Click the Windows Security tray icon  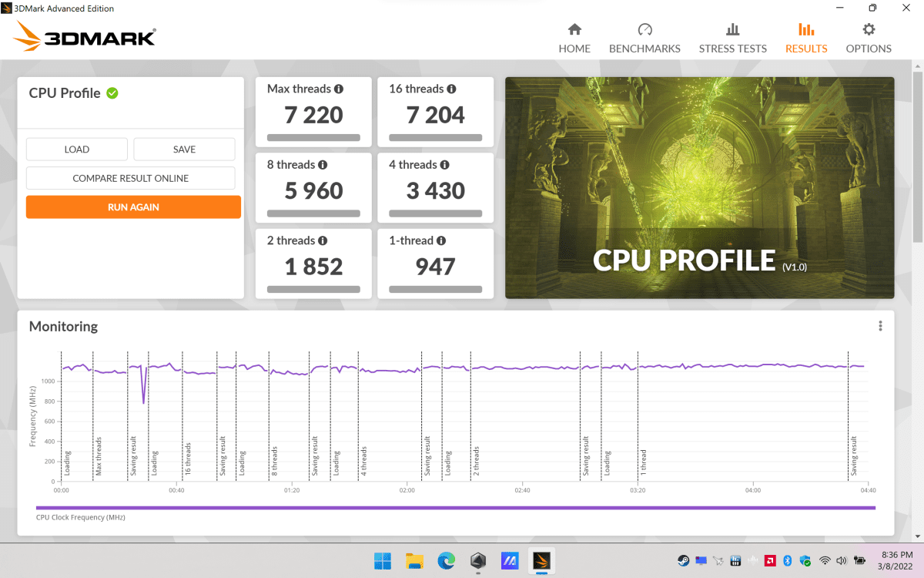[x=805, y=560]
